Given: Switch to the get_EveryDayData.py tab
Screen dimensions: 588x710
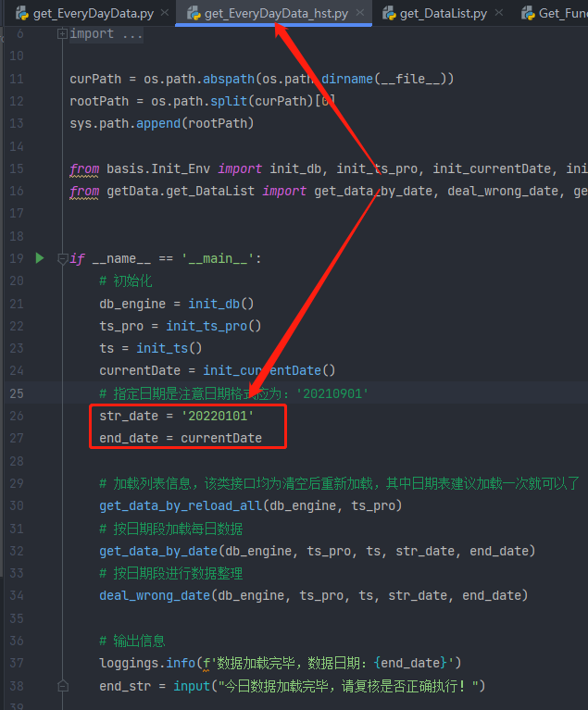Looking at the screenshot, I should 93,13.
